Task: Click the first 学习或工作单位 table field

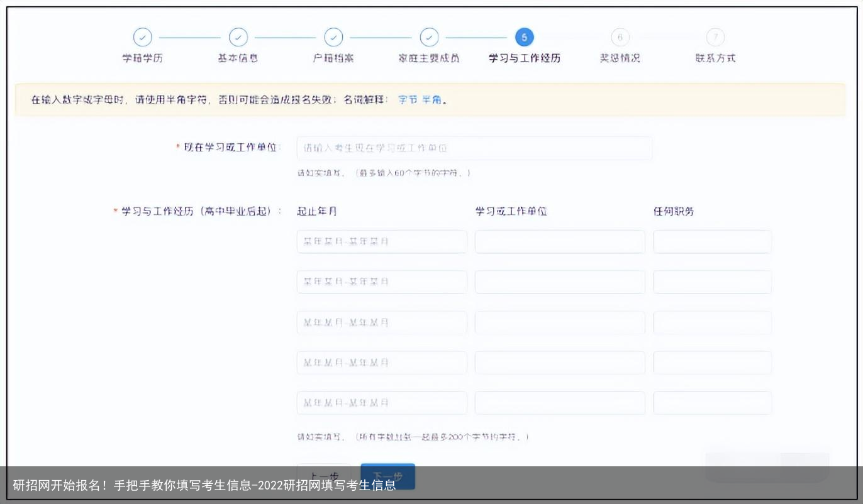Action: 560,241
